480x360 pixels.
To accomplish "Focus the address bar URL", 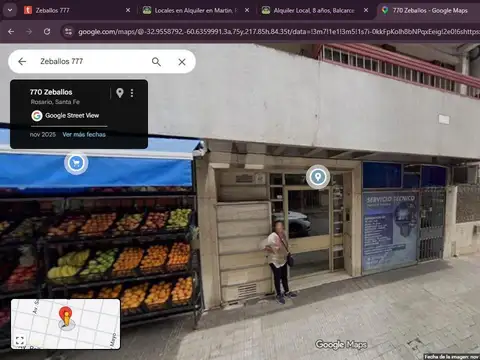I will [278, 32].
